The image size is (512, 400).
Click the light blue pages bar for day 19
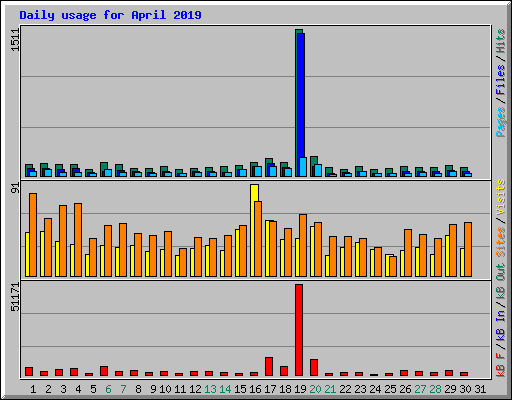click(x=303, y=167)
